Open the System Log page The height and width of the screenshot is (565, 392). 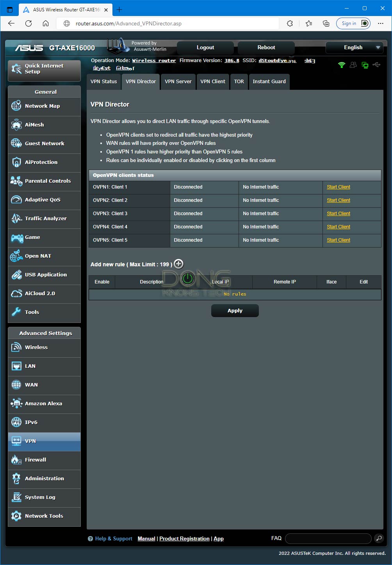click(44, 497)
